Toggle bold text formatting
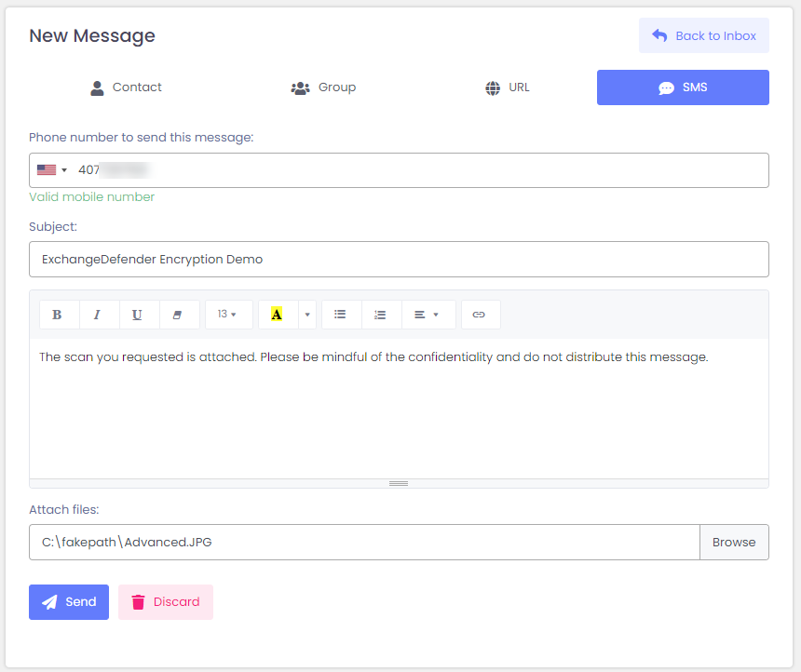Image resolution: width=801 pixels, height=672 pixels. click(x=58, y=315)
